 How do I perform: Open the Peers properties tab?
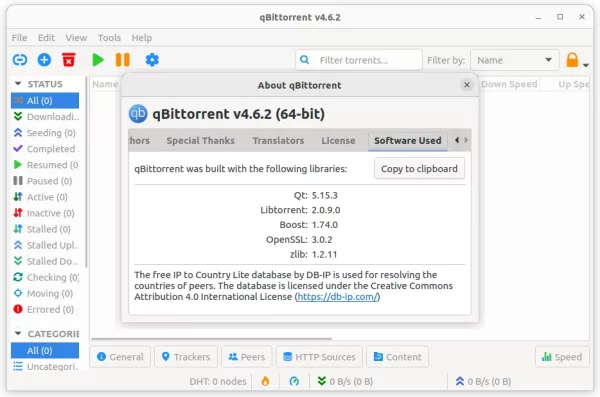point(247,357)
